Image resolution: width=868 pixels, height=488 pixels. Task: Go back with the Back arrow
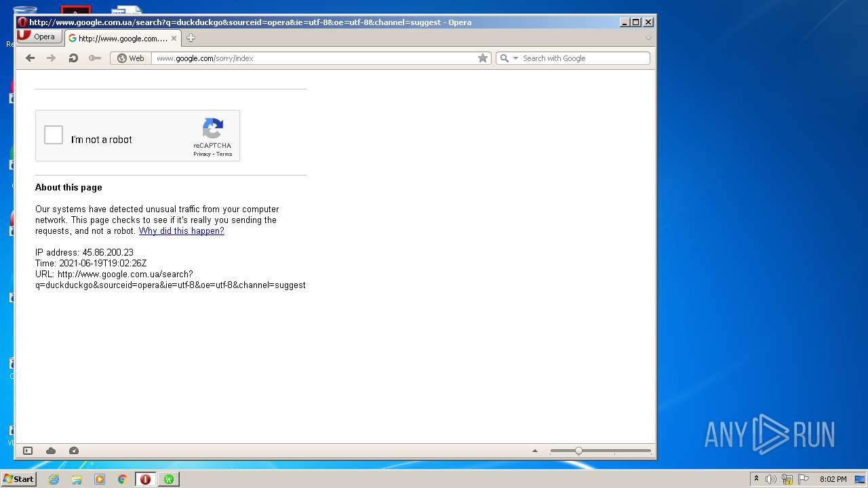point(30,58)
